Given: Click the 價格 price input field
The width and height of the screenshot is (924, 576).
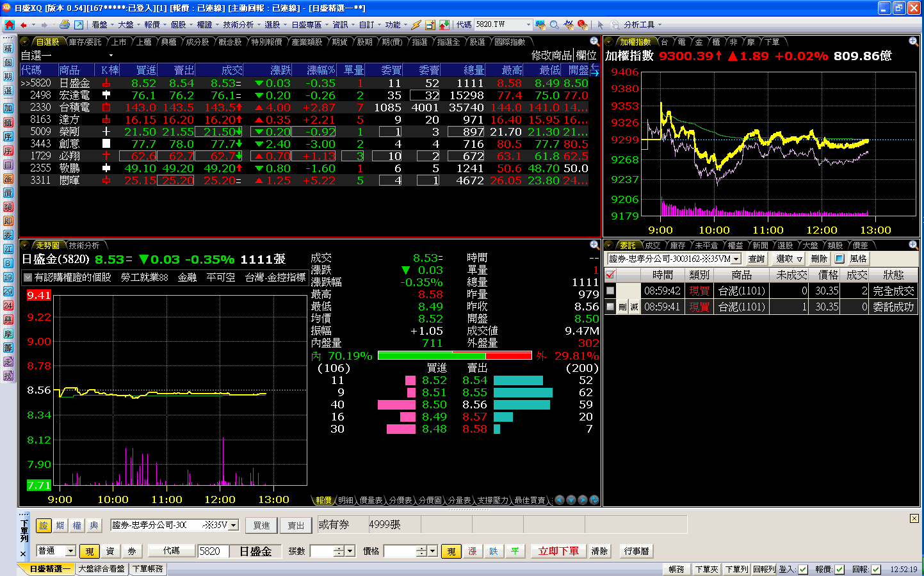Looking at the screenshot, I should pos(400,551).
